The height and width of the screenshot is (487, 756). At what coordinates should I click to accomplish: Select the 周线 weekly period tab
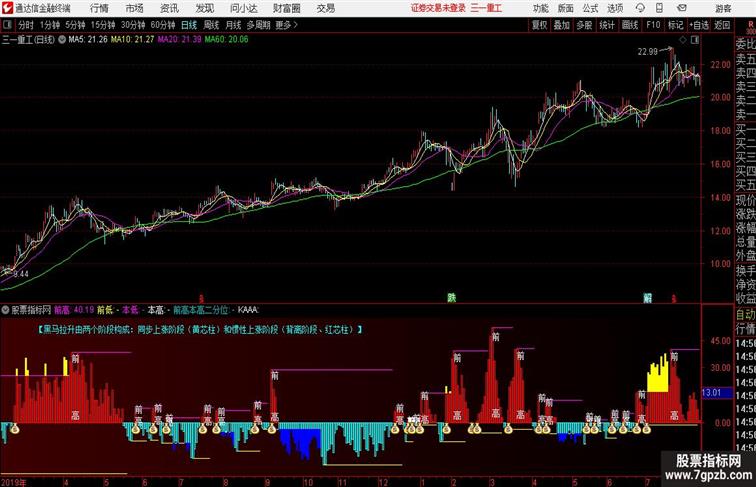click(x=211, y=25)
